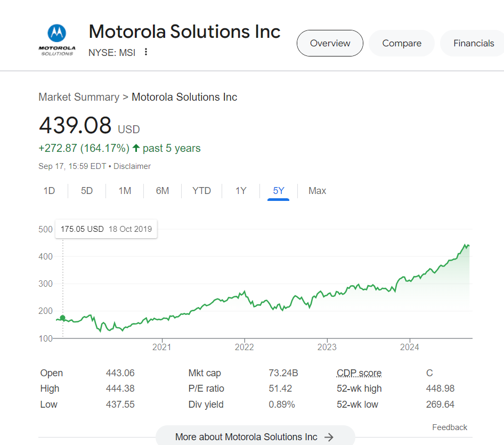Select the 6M time range
Screen dimensions: 504x445
point(162,191)
